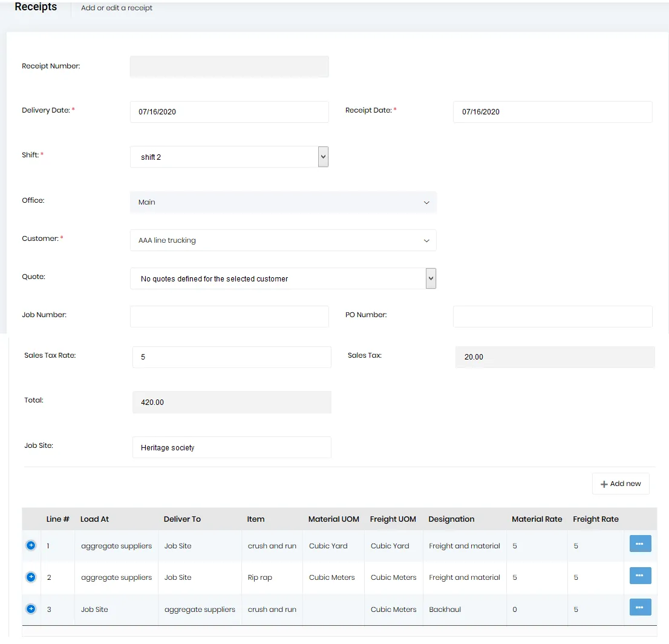This screenshot has height=644, width=669.
Task: Click Material Rate 0 in line 3
Action: pos(515,609)
